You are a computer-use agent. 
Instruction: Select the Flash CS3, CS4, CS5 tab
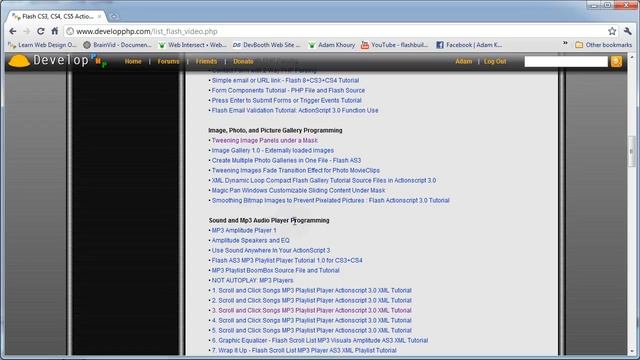57,16
